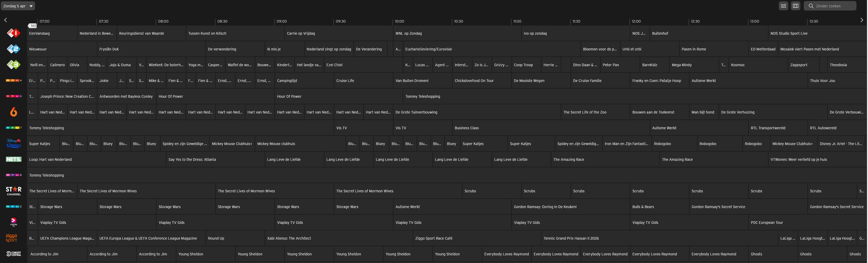Select Tussen Kunst en Kitsch
Screen dimensions: 868x263
click(x=235, y=33)
